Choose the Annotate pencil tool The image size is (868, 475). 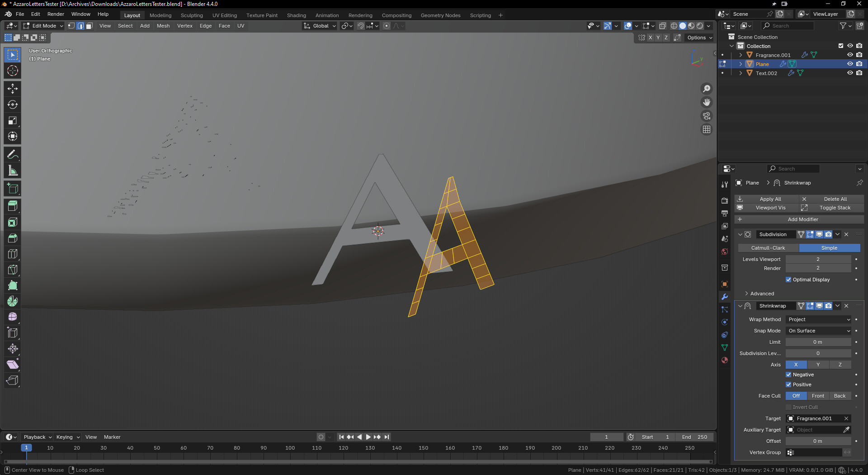[13, 155]
